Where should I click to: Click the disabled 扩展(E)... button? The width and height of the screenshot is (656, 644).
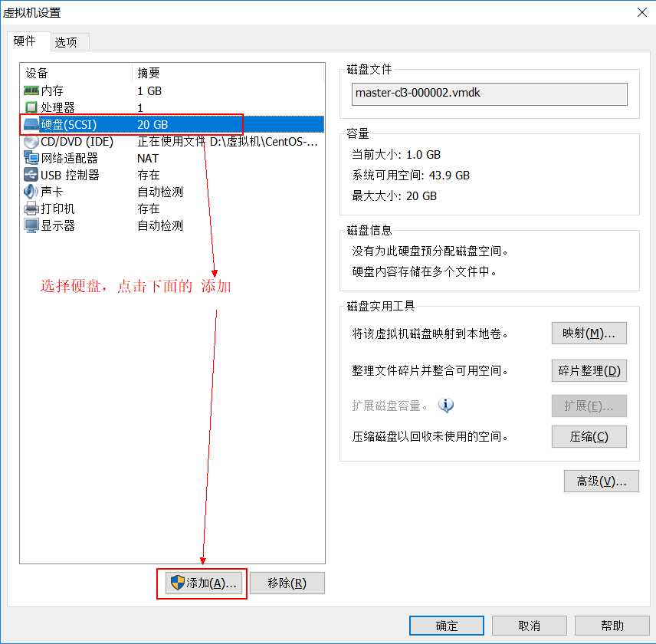(589, 406)
